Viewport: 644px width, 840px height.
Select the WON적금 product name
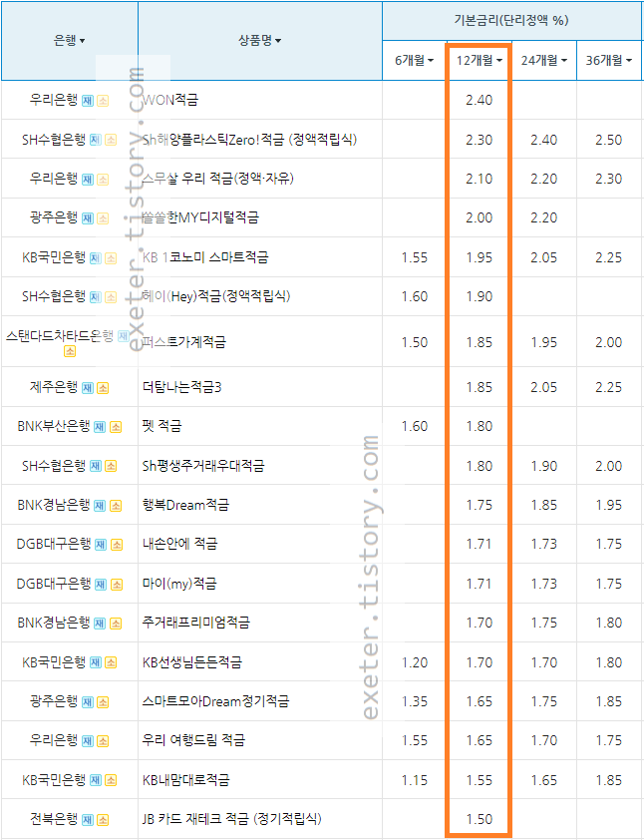tap(170, 100)
